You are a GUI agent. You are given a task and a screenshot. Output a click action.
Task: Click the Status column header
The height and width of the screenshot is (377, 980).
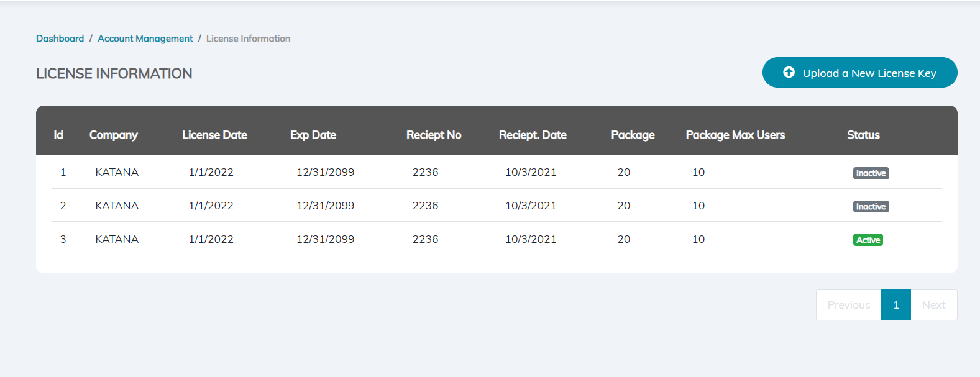(x=863, y=135)
